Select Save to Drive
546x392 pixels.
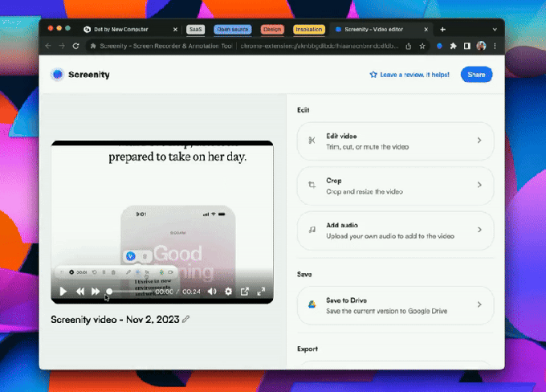pos(394,305)
